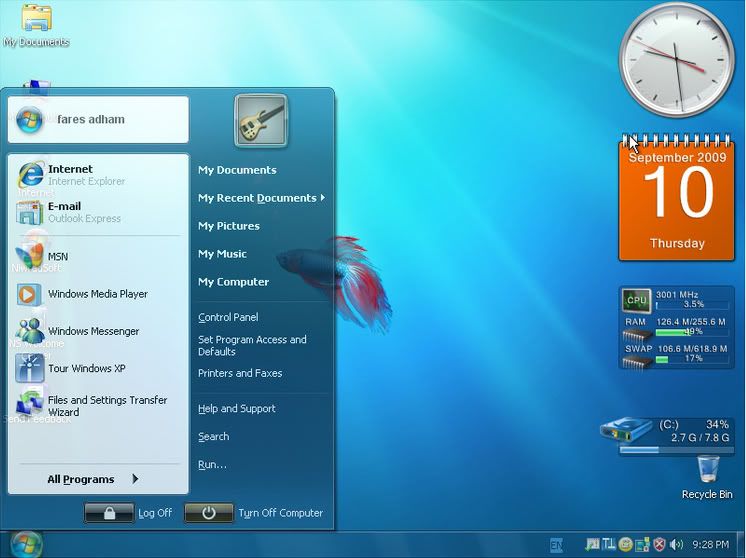Open My Documents in Start menu
Viewport: 746px width, 558px height.
(237, 170)
